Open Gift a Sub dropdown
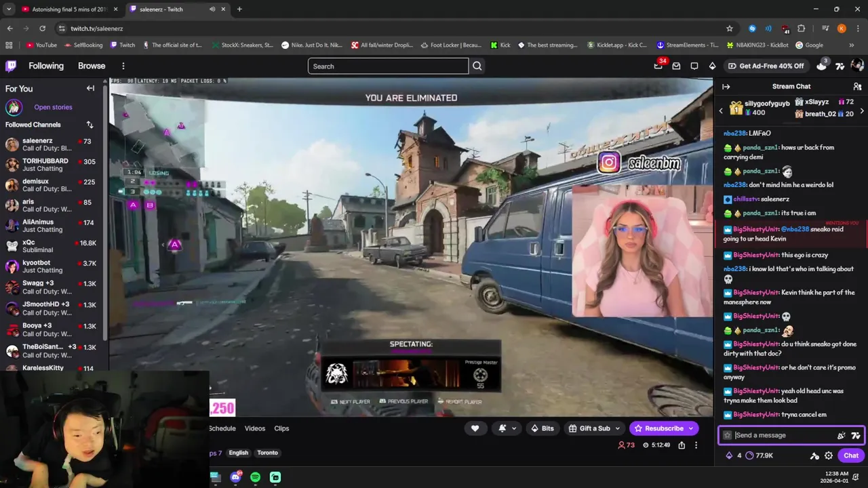868x488 pixels. [x=594, y=428]
